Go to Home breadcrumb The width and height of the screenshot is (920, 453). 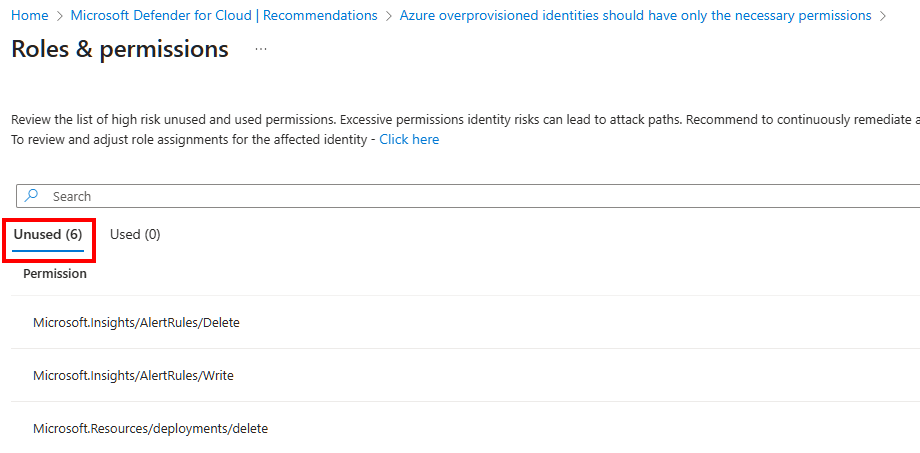(29, 16)
